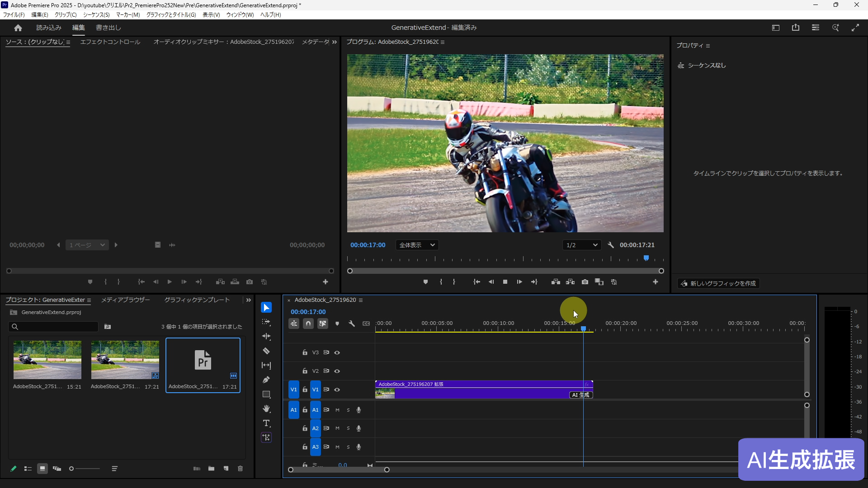Open the 1/2 playback resolution dropdown
The height and width of the screenshot is (488, 868).
pyautogui.click(x=582, y=245)
